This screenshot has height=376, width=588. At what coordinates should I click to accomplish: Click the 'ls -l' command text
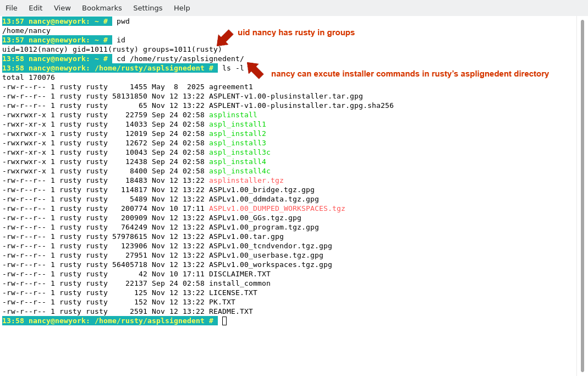pyautogui.click(x=233, y=68)
